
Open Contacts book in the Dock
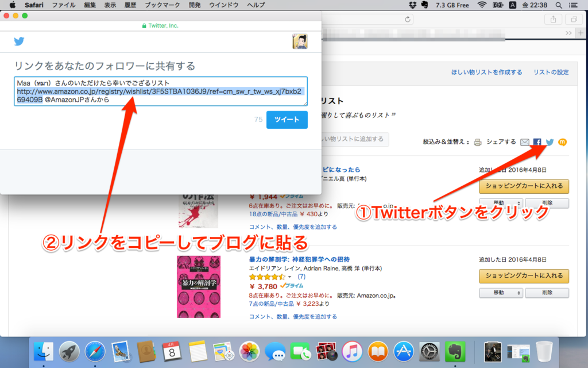(x=146, y=351)
